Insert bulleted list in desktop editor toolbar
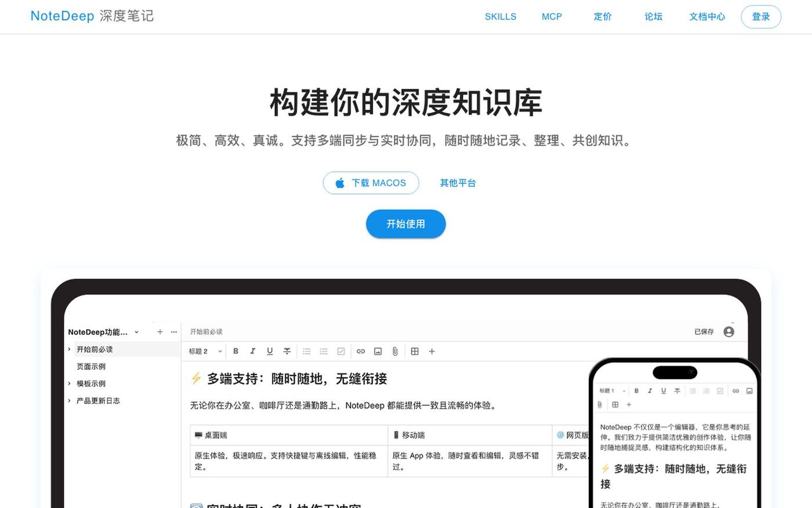This screenshot has width=812, height=508. [x=307, y=351]
